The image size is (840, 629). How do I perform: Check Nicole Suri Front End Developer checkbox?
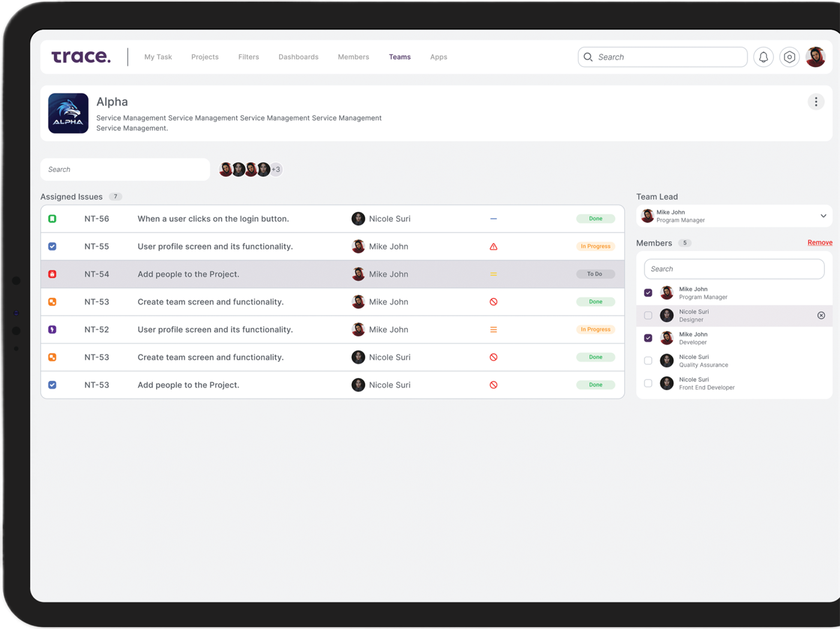(648, 383)
